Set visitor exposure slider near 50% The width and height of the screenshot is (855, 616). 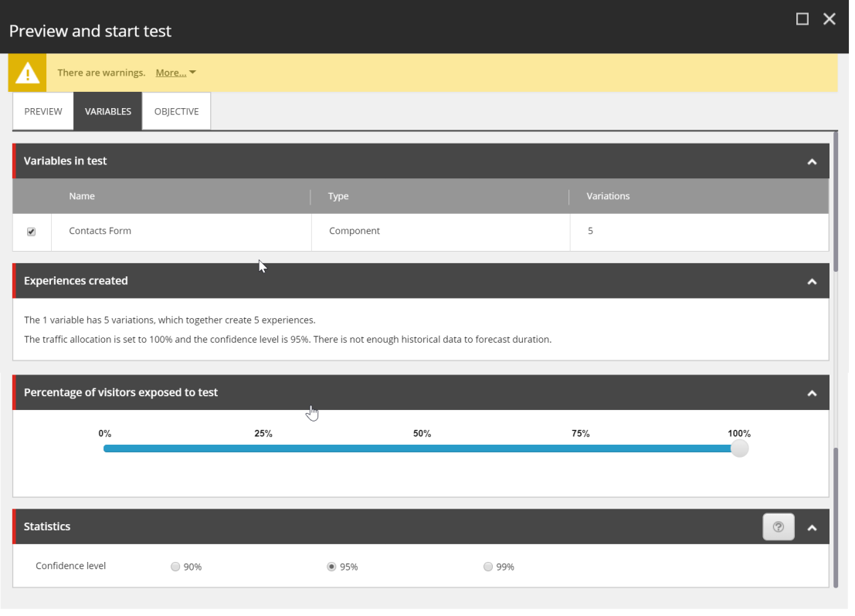pyautogui.click(x=422, y=448)
